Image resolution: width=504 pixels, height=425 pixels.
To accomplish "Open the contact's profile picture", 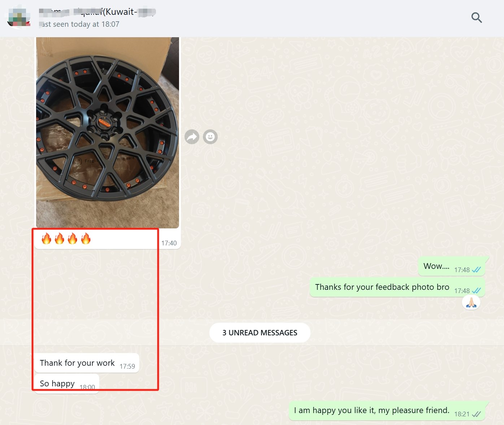I will coord(19,17).
